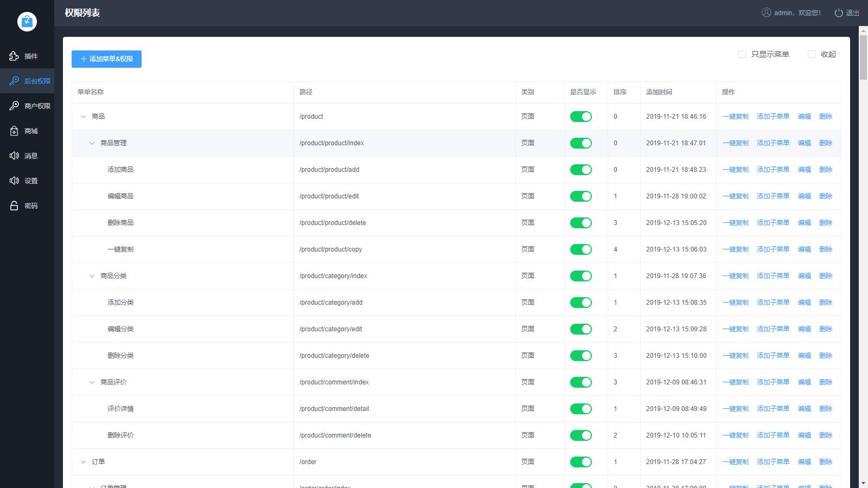Click the shop bag 商城 sidebar icon
The width and height of the screenshot is (868, 488).
(14, 131)
